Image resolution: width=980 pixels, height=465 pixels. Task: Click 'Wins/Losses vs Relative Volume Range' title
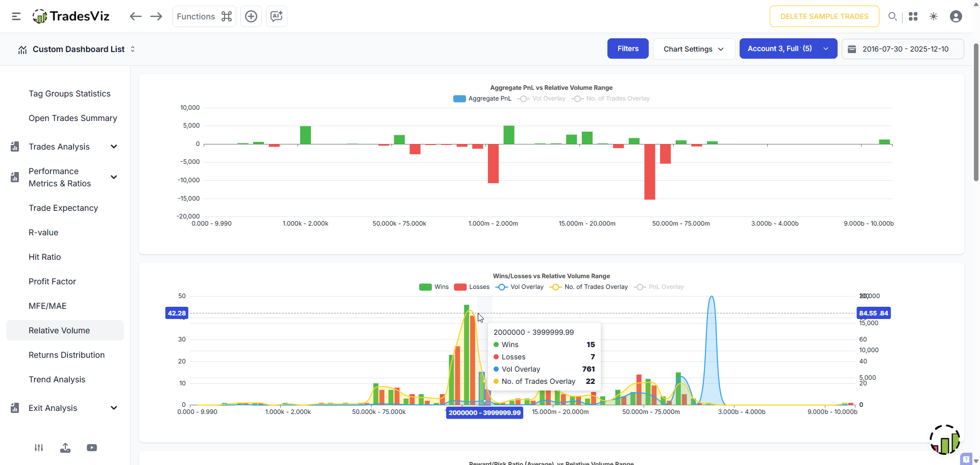point(551,276)
